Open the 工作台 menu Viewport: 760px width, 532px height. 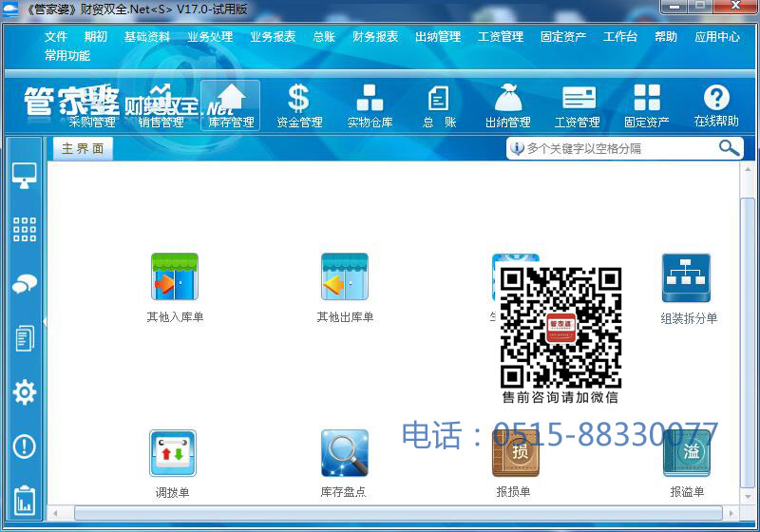point(620,37)
